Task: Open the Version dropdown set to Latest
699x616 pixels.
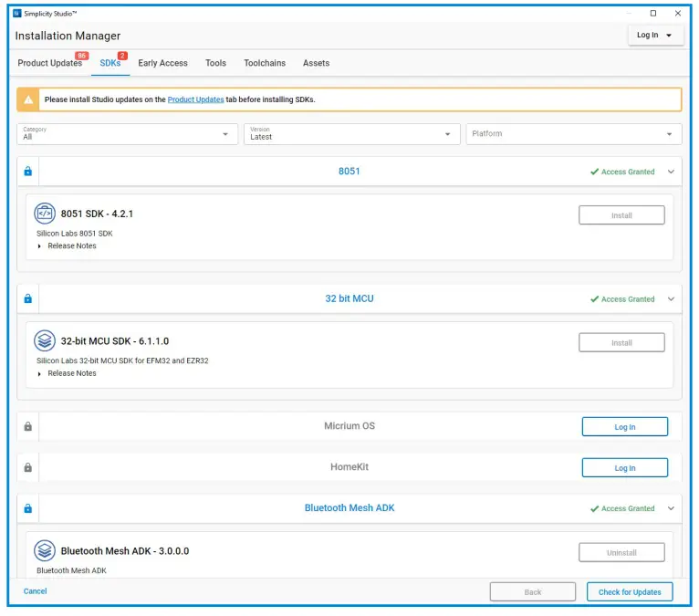Action: point(351,134)
